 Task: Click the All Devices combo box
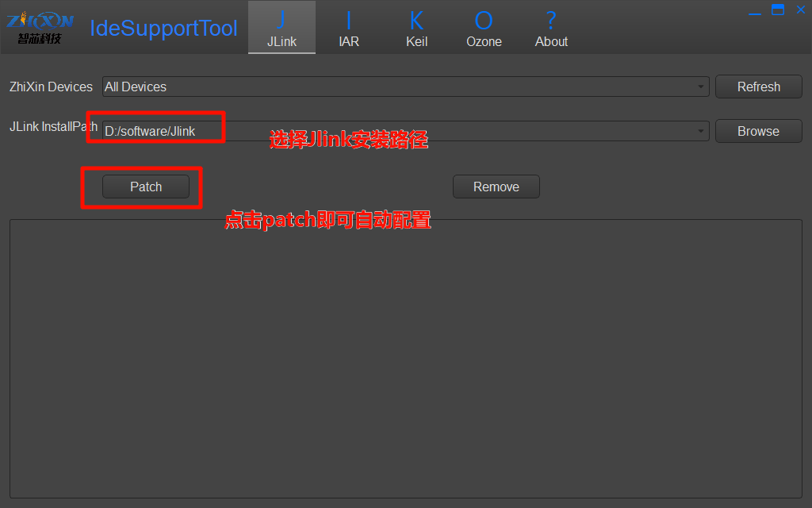tap(405, 87)
